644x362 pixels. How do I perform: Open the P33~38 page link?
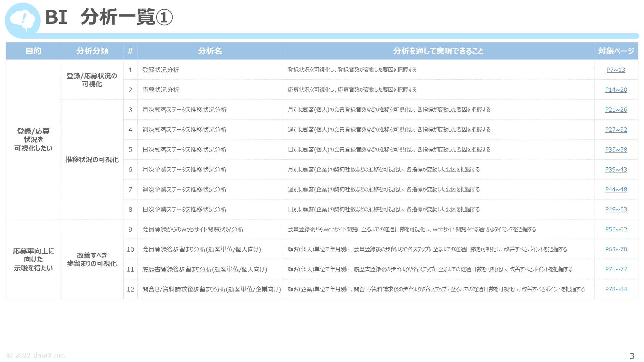[616, 150]
